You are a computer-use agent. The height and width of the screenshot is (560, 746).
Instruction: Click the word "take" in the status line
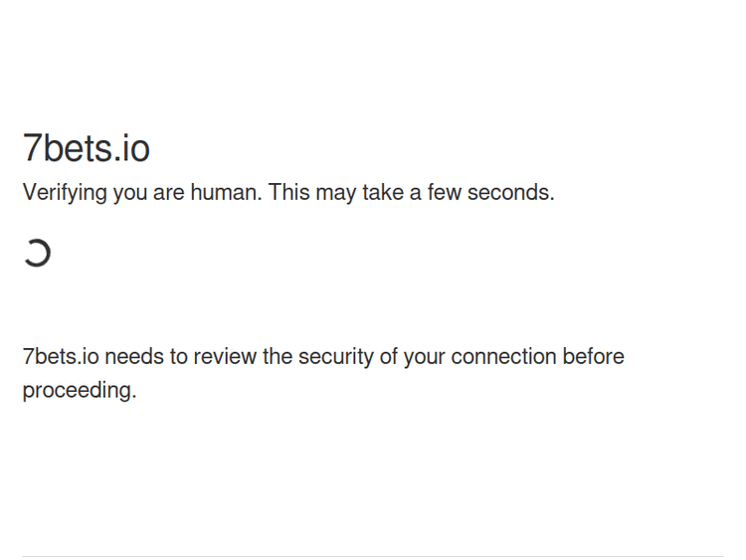[x=382, y=193]
